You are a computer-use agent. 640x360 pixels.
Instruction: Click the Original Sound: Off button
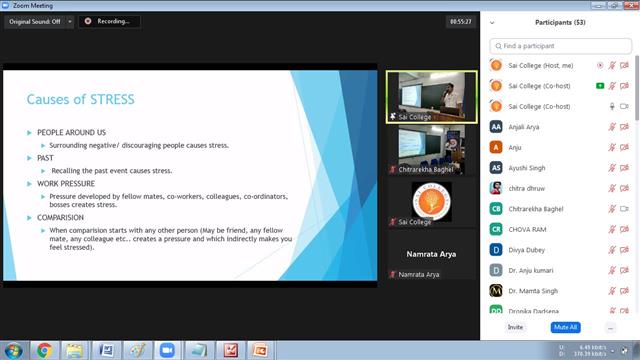[x=35, y=22]
